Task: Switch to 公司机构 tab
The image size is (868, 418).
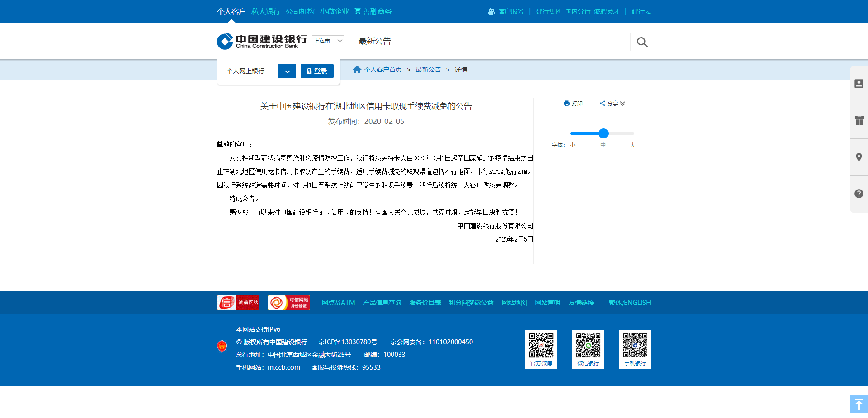Action: [300, 11]
